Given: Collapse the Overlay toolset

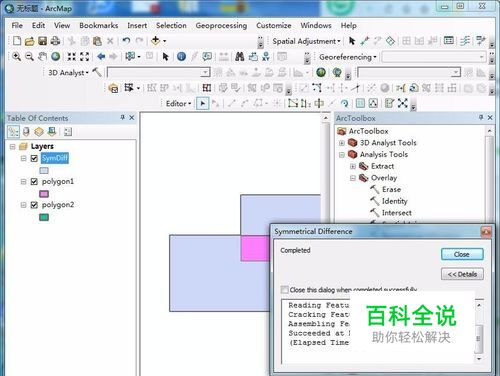Looking at the screenshot, I should tap(353, 178).
